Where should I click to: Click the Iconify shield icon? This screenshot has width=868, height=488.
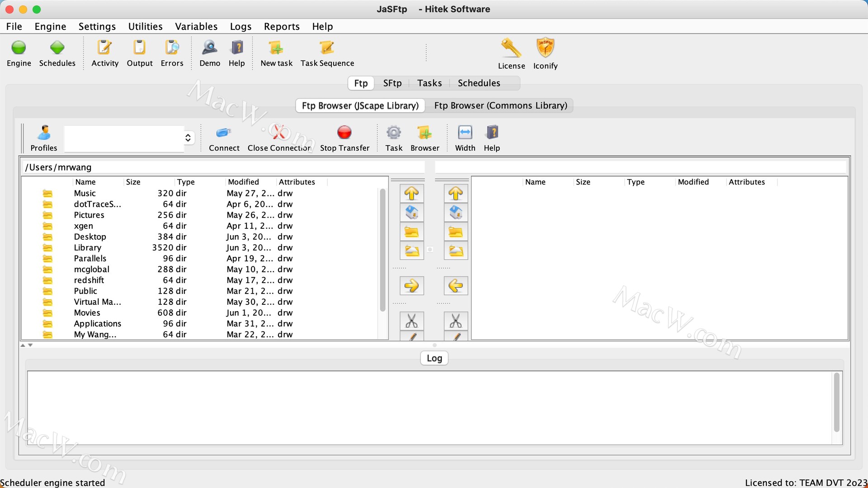tap(545, 48)
